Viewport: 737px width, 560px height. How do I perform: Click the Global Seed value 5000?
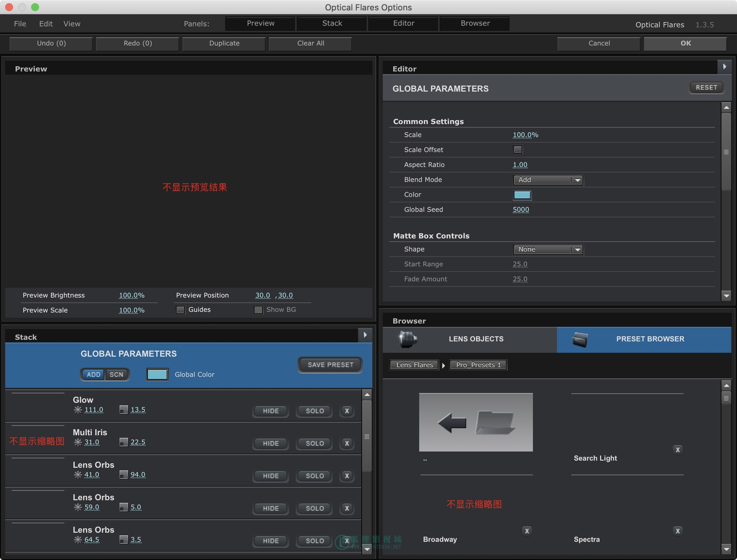pos(521,210)
